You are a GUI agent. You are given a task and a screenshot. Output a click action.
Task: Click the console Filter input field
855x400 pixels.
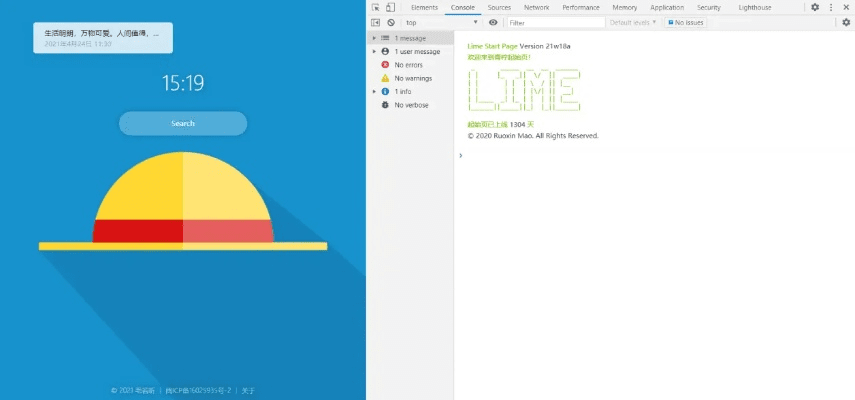click(x=555, y=22)
